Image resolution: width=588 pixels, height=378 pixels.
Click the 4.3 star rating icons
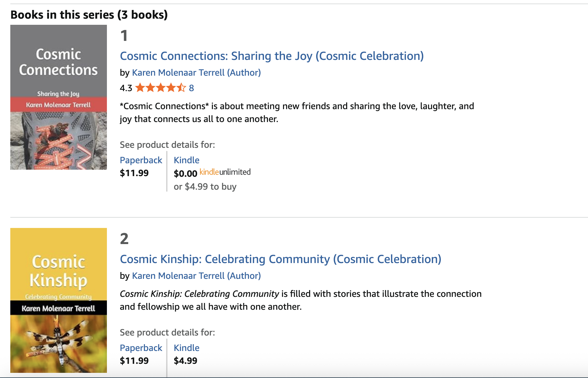[160, 88]
